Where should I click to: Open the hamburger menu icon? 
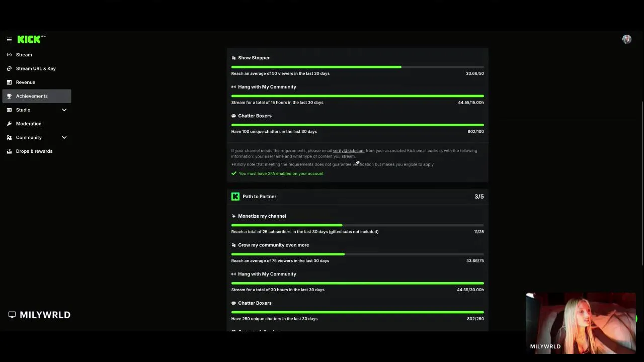[9, 39]
